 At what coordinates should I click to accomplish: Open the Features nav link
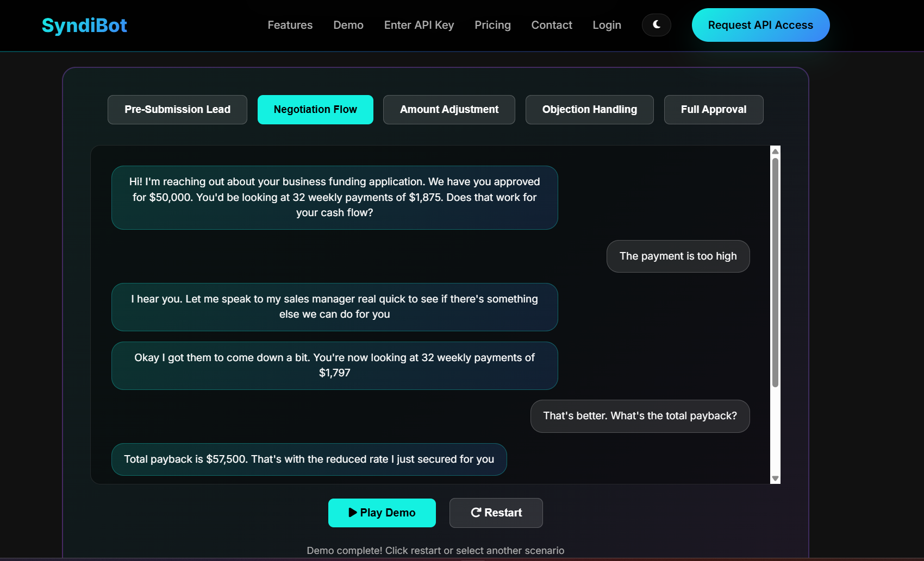click(290, 25)
